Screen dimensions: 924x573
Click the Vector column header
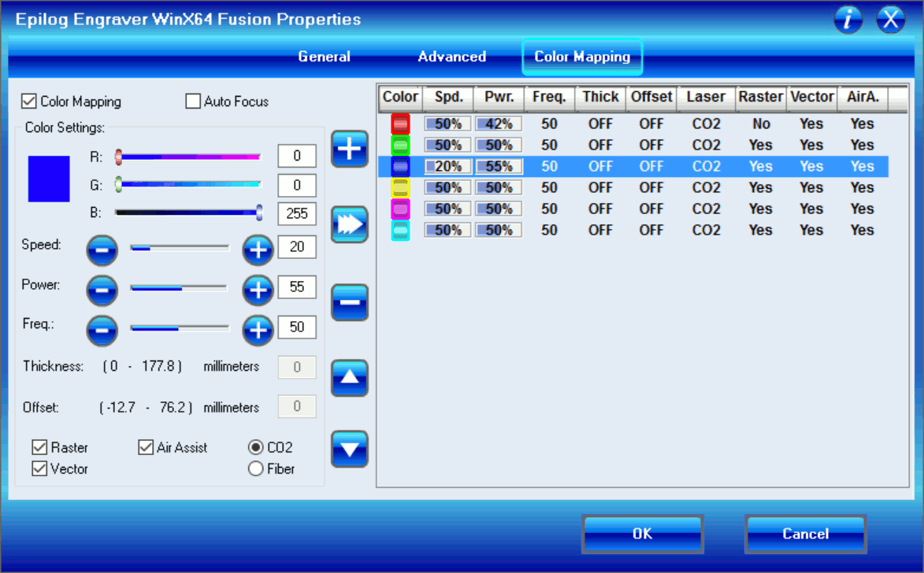[811, 98]
